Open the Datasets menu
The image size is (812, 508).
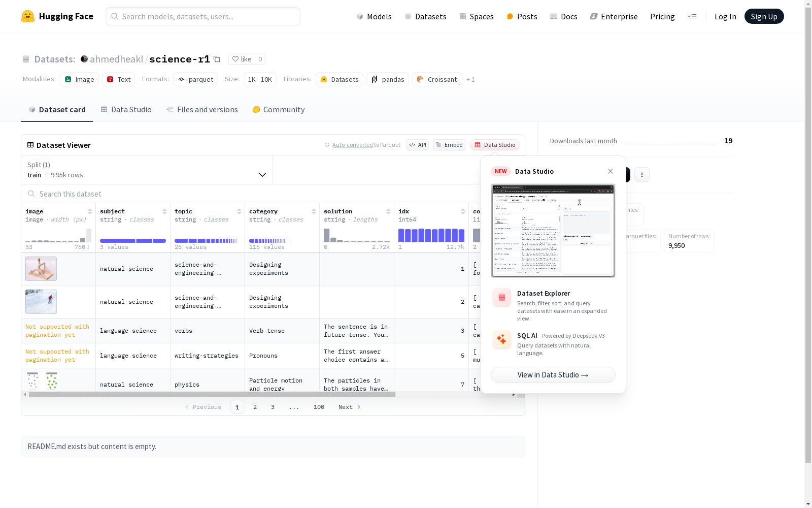pos(425,16)
